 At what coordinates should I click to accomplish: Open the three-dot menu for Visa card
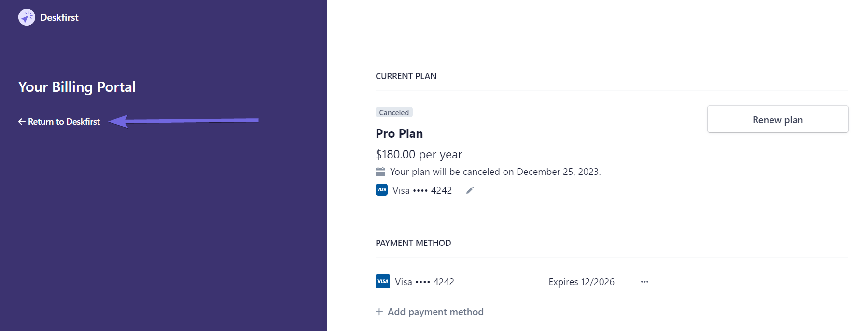coord(644,282)
